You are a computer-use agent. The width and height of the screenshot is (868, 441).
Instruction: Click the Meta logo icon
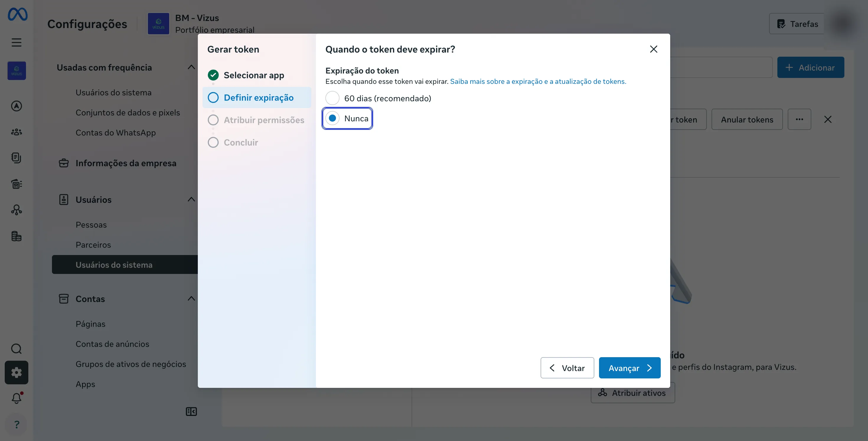[x=17, y=14]
